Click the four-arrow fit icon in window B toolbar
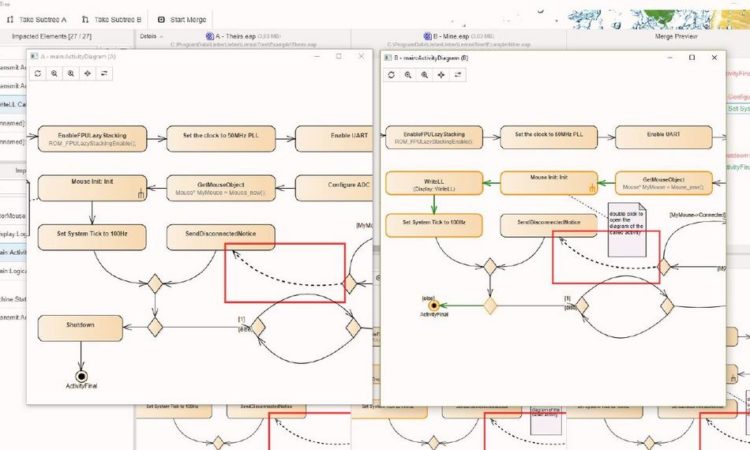Viewport: 750px width, 450px height. [x=441, y=75]
